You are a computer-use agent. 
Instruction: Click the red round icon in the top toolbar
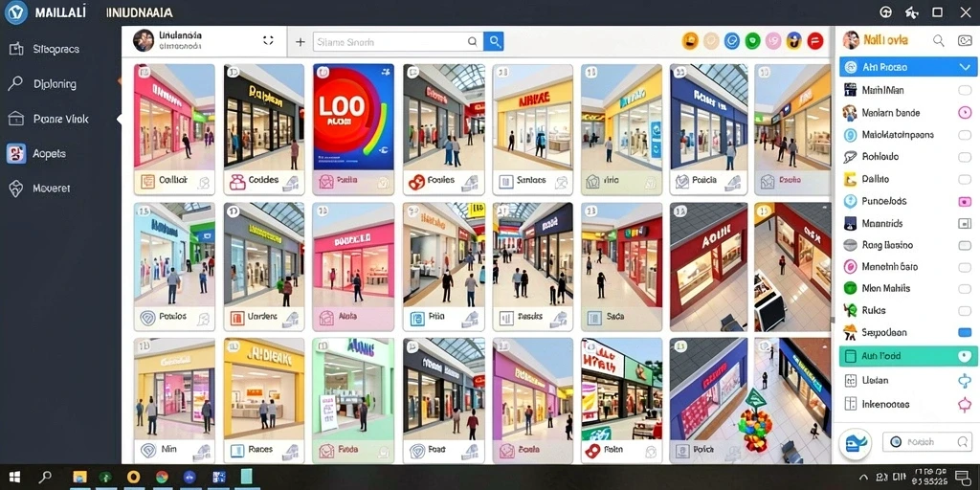pyautogui.click(x=815, y=41)
